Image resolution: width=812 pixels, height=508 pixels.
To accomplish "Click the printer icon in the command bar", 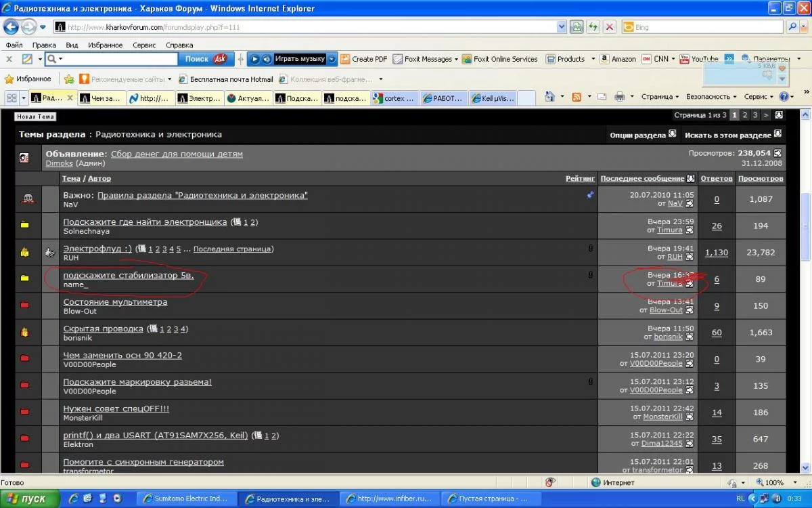I will [619, 97].
